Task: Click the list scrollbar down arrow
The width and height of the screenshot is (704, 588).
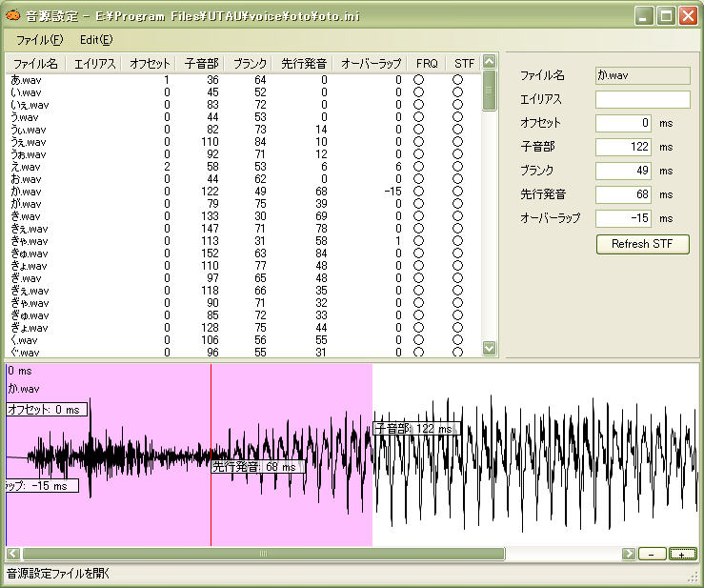Action: [489, 348]
